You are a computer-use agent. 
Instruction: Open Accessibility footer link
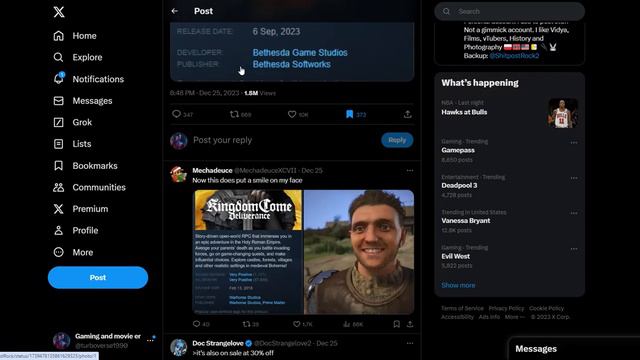[457, 317]
